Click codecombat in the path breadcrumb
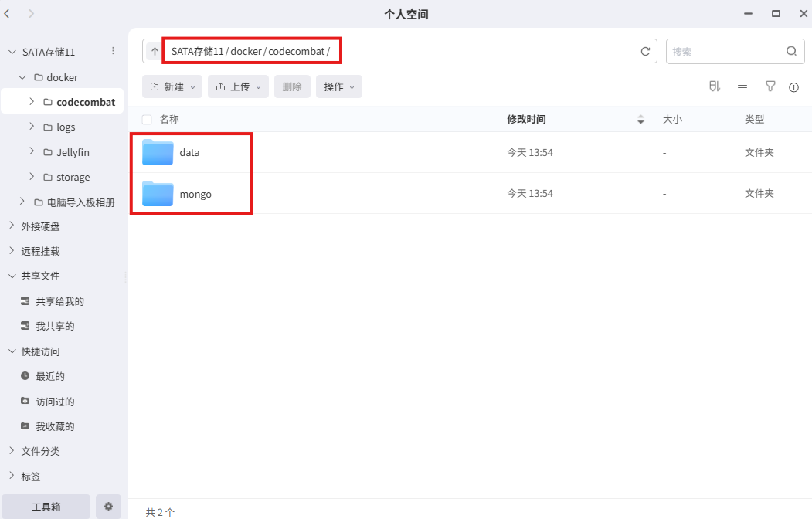Image resolution: width=812 pixels, height=519 pixels. pos(296,51)
